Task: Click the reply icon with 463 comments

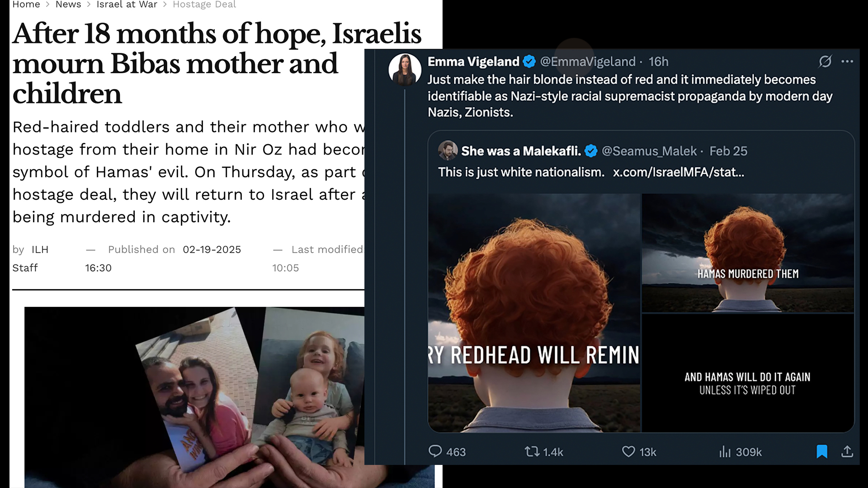Action: click(x=435, y=451)
